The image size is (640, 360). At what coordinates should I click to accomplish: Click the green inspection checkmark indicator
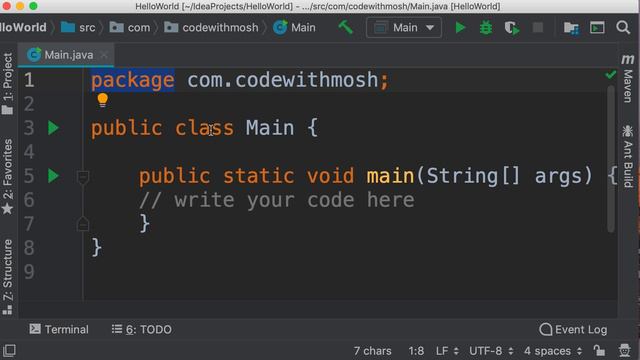pyautogui.click(x=611, y=74)
